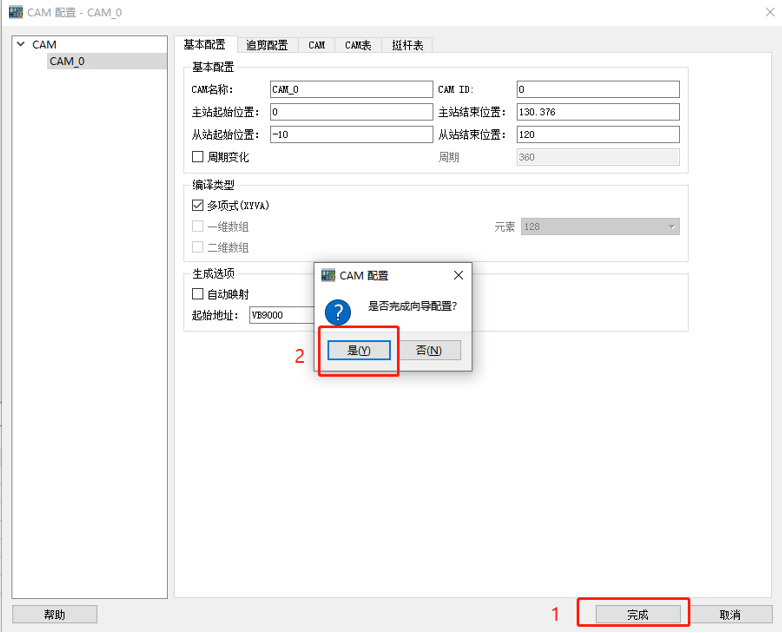Image resolution: width=782 pixels, height=633 pixels.
Task: Click the 完成 button
Action: [638, 615]
